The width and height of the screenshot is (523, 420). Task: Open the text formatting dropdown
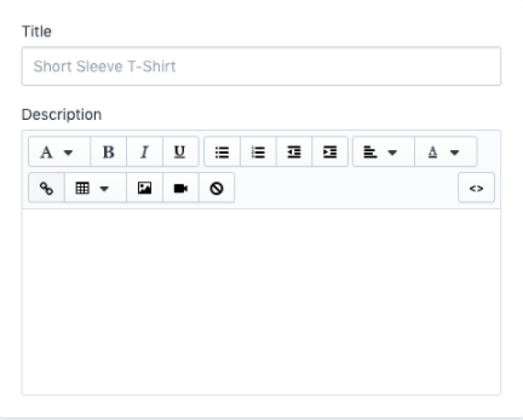[x=60, y=152]
